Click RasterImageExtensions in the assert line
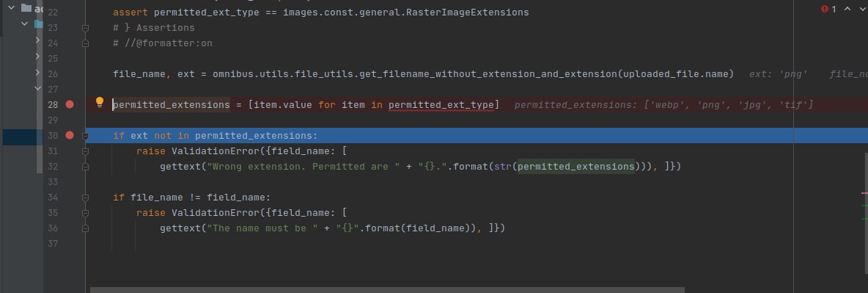Screen dimensions: 868x293 click(467, 12)
